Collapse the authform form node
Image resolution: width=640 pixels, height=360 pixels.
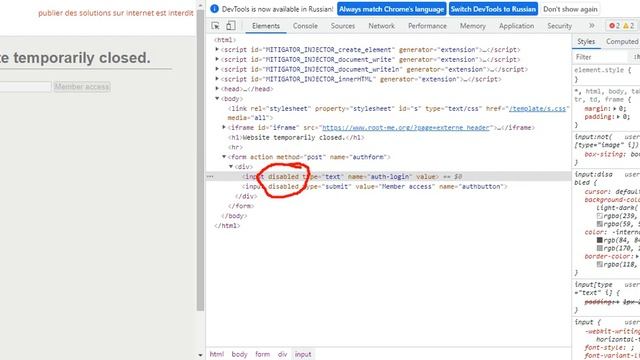(224, 157)
